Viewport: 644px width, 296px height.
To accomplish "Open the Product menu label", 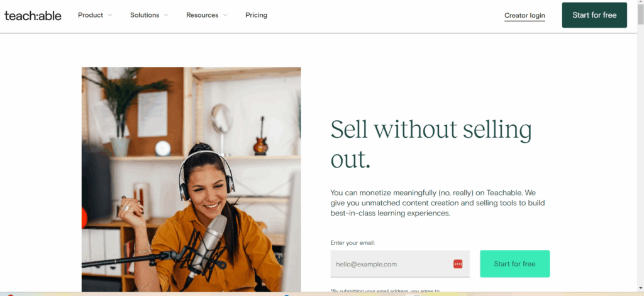I will 91,15.
